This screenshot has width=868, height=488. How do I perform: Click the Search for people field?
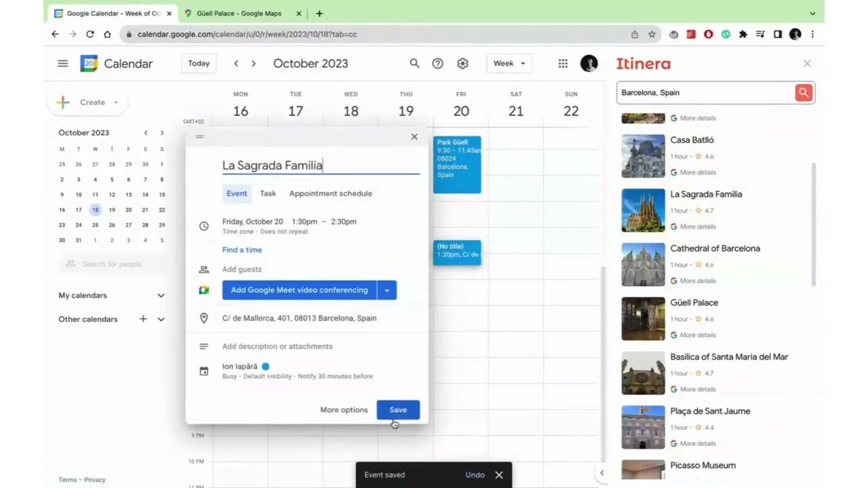click(x=112, y=264)
